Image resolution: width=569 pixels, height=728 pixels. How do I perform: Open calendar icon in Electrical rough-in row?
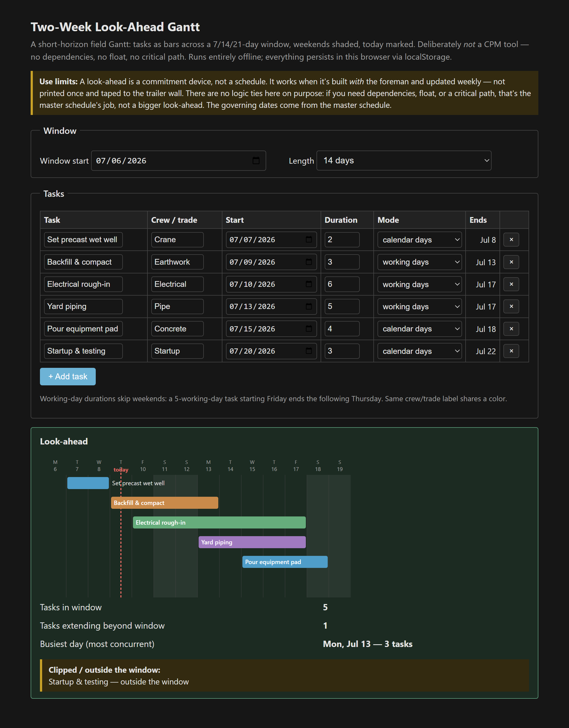pos(309,284)
